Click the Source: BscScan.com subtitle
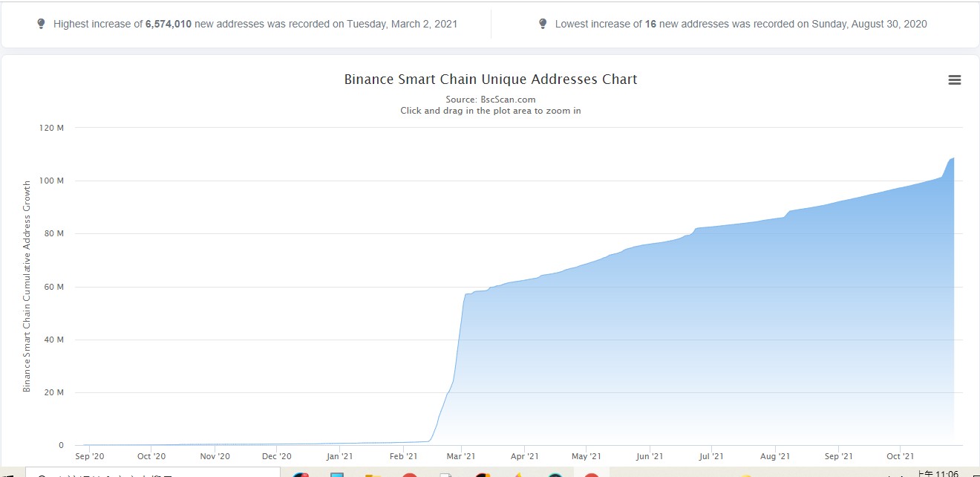This screenshot has width=980, height=477. click(x=491, y=100)
